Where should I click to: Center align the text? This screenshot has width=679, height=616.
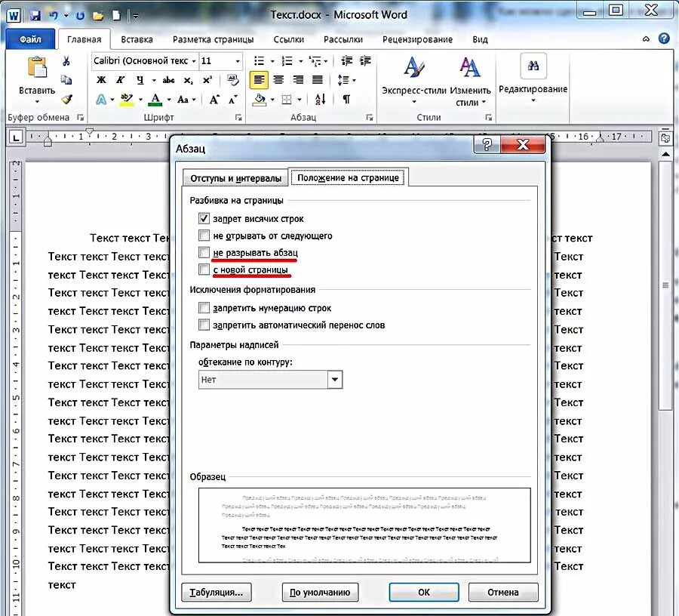tap(278, 80)
